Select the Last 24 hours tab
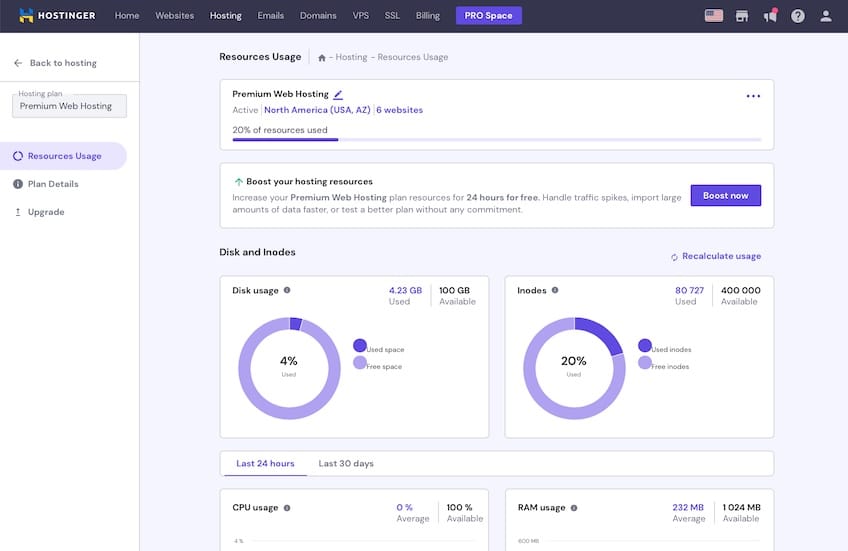The image size is (848, 551). click(x=265, y=463)
